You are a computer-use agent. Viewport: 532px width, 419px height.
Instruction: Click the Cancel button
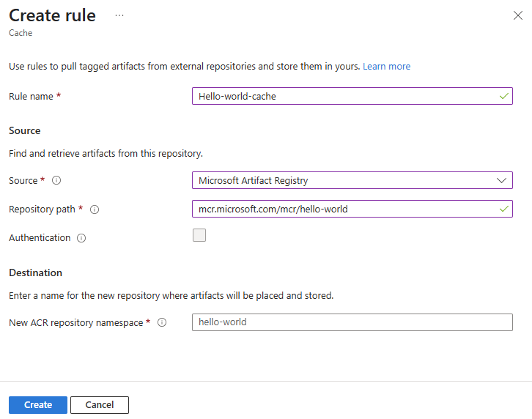[100, 405]
